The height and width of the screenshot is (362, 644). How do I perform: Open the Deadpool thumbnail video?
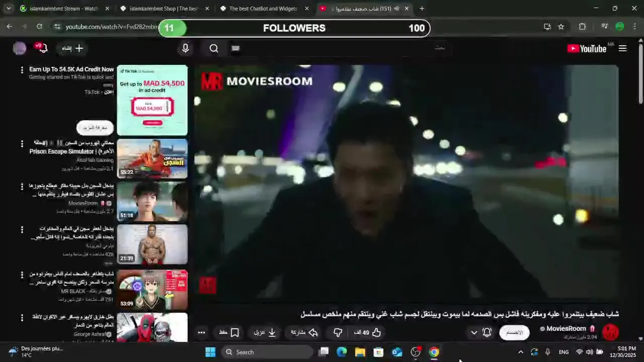pyautogui.click(x=152, y=327)
